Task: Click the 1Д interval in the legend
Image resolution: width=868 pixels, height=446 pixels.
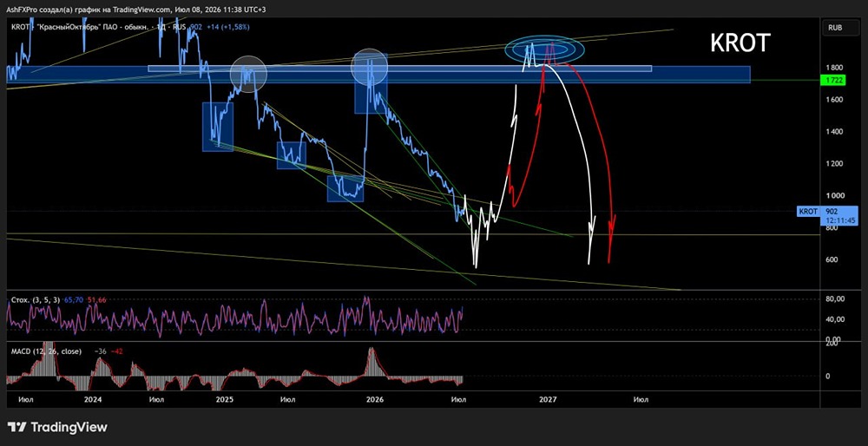Action: point(161,27)
